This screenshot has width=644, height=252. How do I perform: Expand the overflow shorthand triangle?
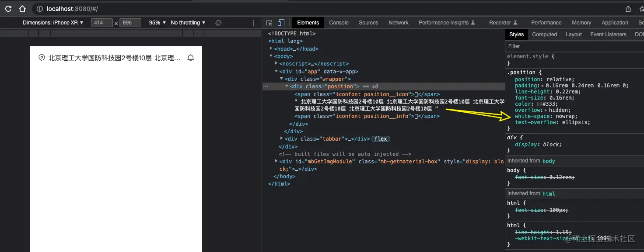pos(546,110)
